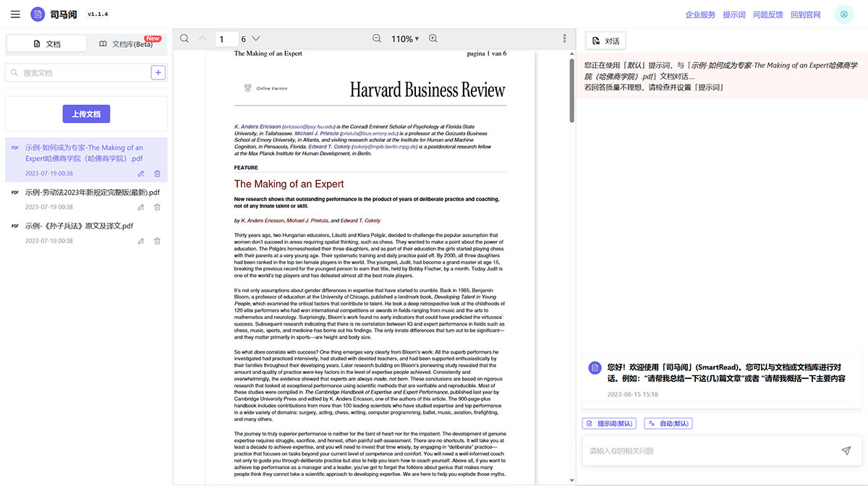Zoom out the PDF with the minus magnifier
The image size is (868, 486).
pos(376,38)
